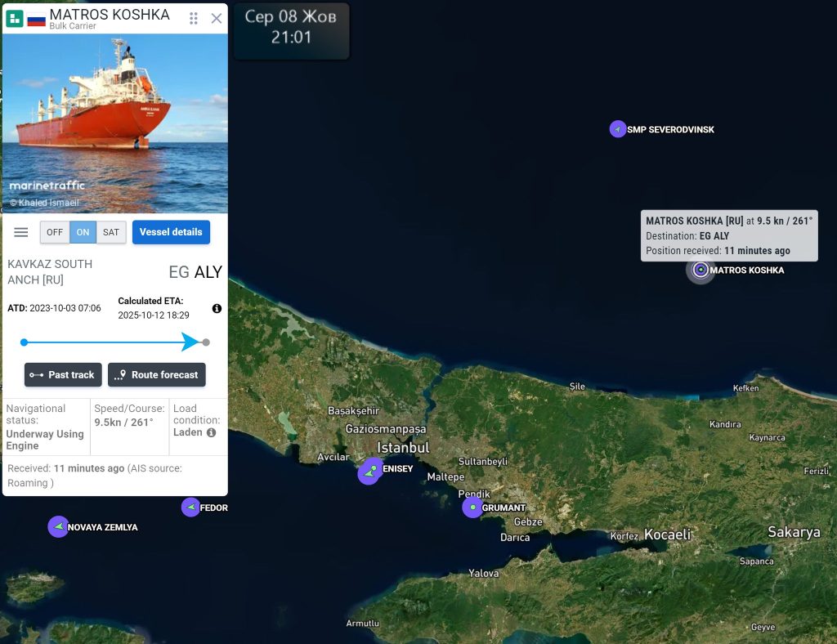Click the FEDOR vessel marker
The image size is (837, 644).
tap(190, 507)
